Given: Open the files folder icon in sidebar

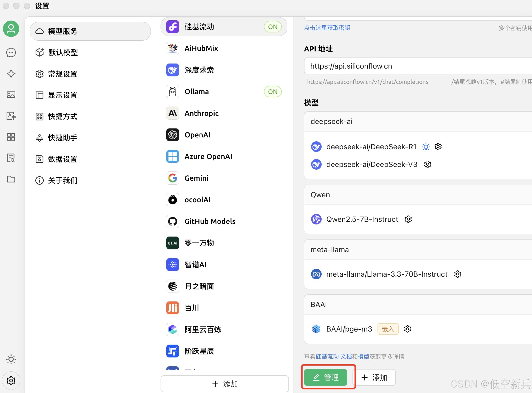Looking at the screenshot, I should click(11, 179).
